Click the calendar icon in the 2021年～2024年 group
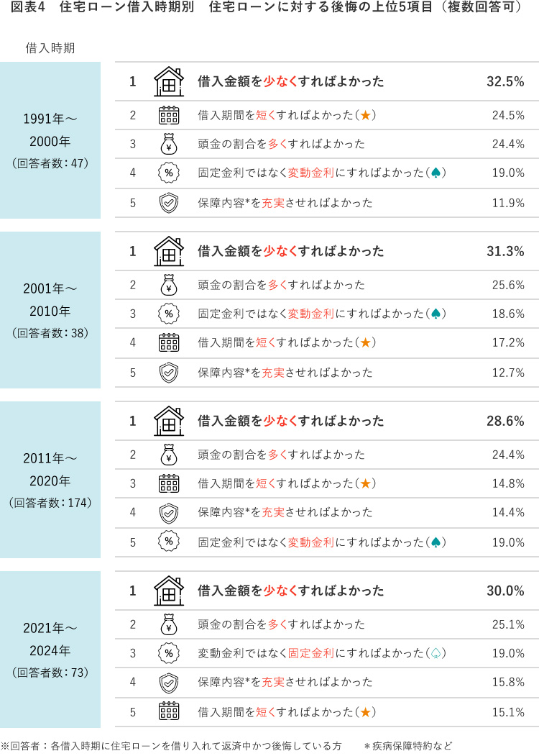Screen dimensions: 539x756 click(x=168, y=712)
